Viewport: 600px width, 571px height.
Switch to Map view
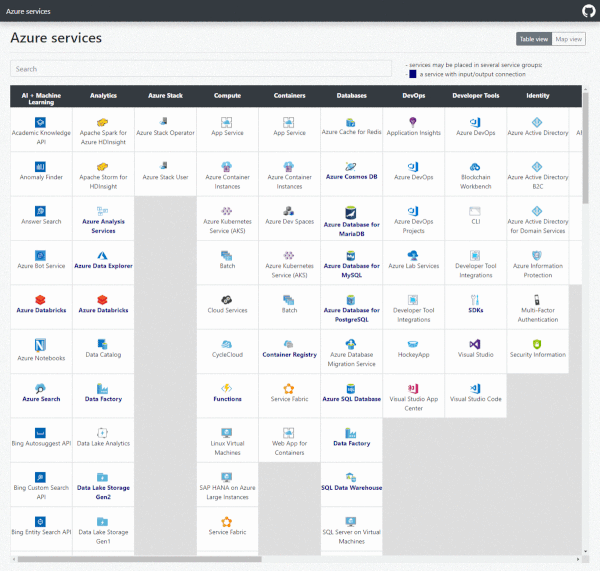pos(568,39)
